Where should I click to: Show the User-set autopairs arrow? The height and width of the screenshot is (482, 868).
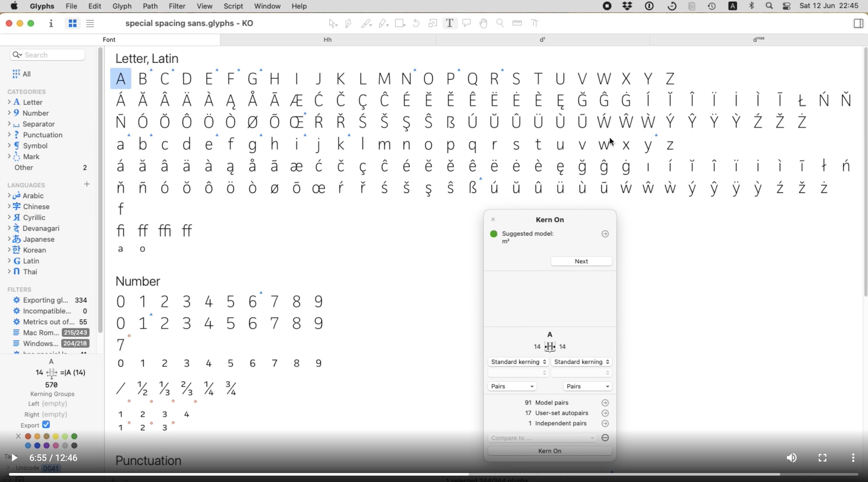[x=605, y=413]
